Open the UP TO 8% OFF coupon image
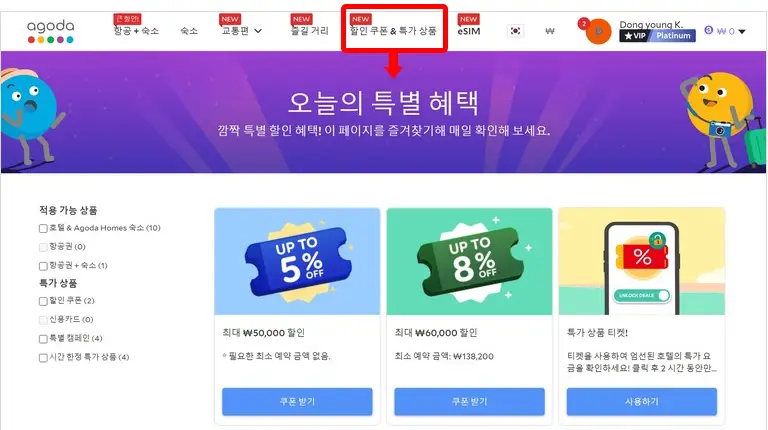Viewport: 768px width, 430px height. point(469,262)
